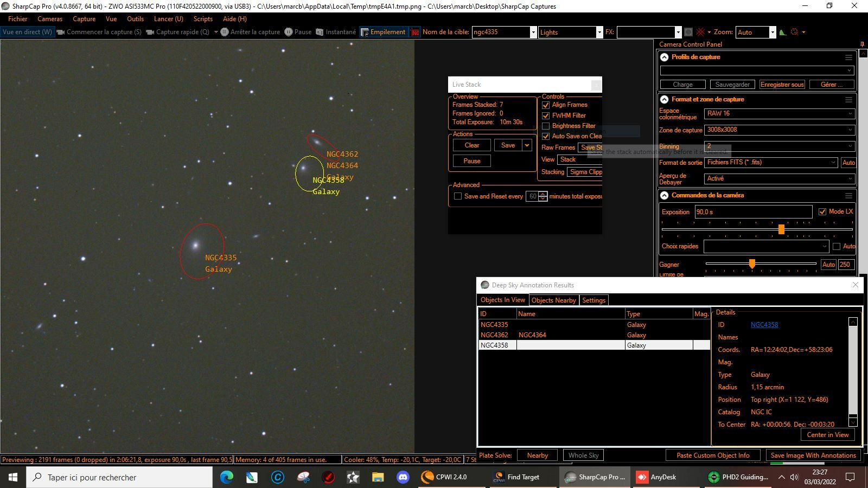The image size is (868, 488).
Task: Open hamburger menu of Commandes de la caméra
Action: [x=848, y=196]
